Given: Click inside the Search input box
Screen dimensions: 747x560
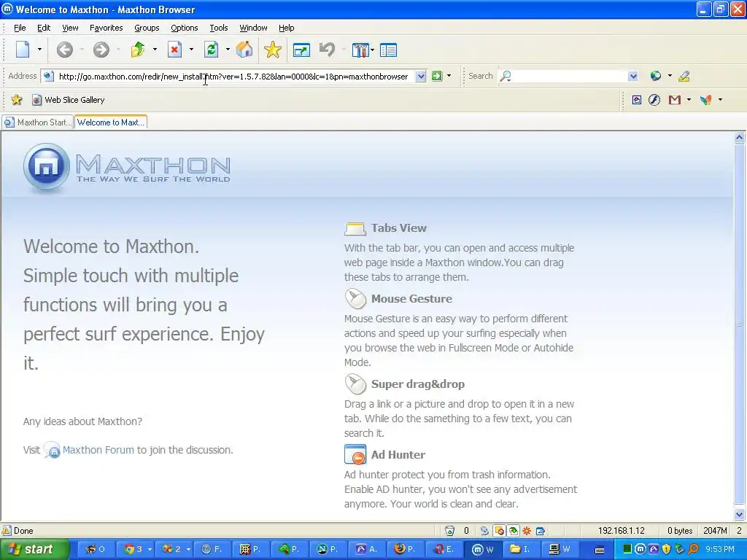Looking at the screenshot, I should point(570,76).
